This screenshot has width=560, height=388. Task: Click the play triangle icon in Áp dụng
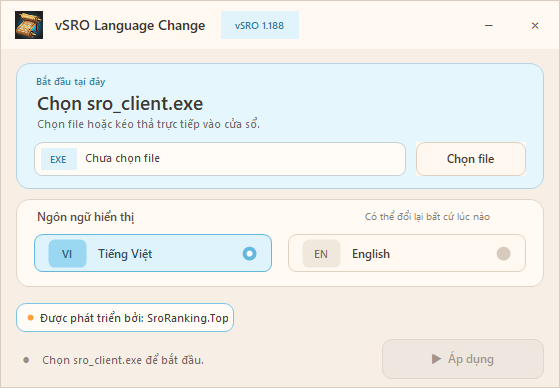click(436, 359)
